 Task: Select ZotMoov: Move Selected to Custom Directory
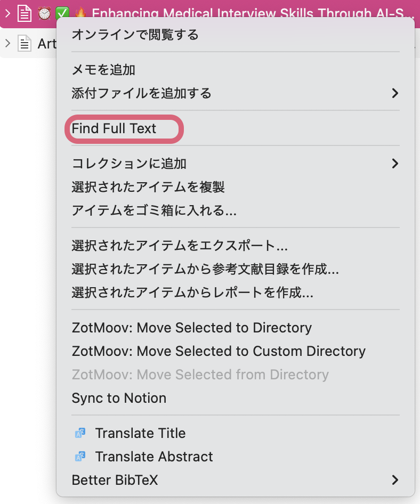[219, 352]
